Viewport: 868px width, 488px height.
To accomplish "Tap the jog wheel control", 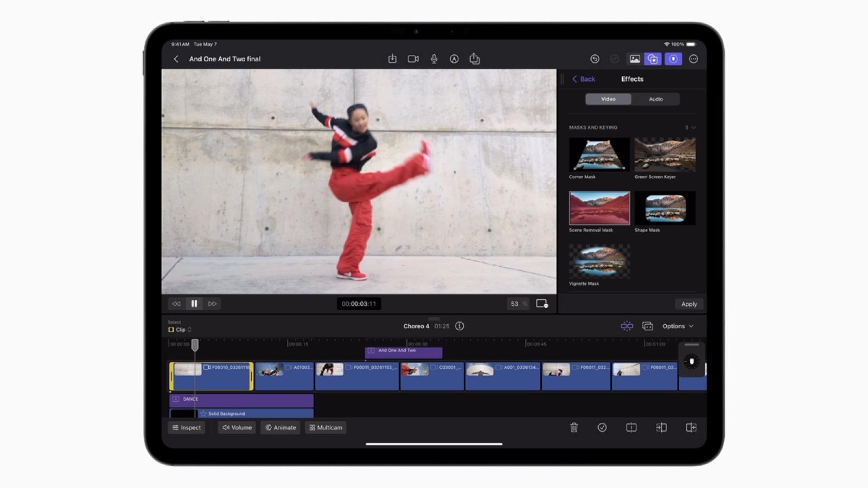I will pos(692,362).
